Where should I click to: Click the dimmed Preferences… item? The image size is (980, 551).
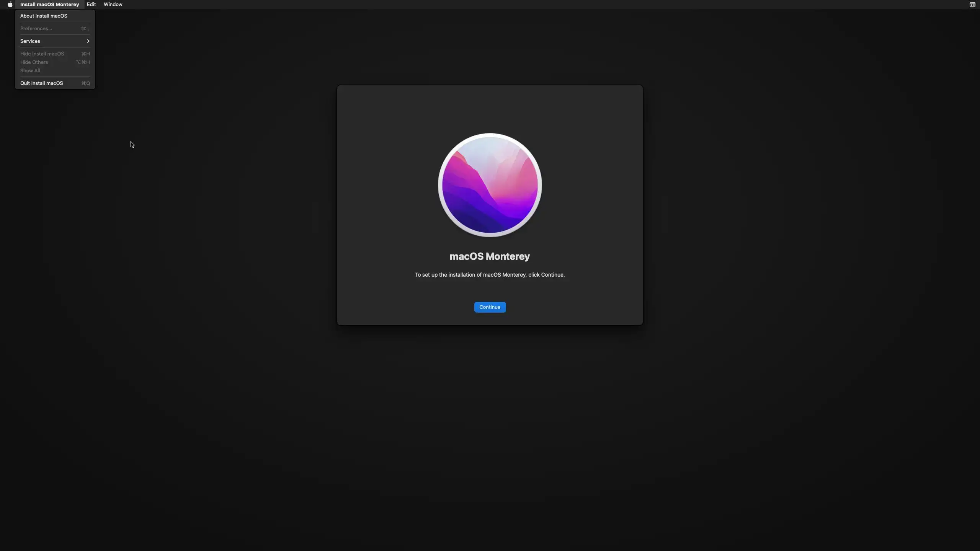click(36, 28)
